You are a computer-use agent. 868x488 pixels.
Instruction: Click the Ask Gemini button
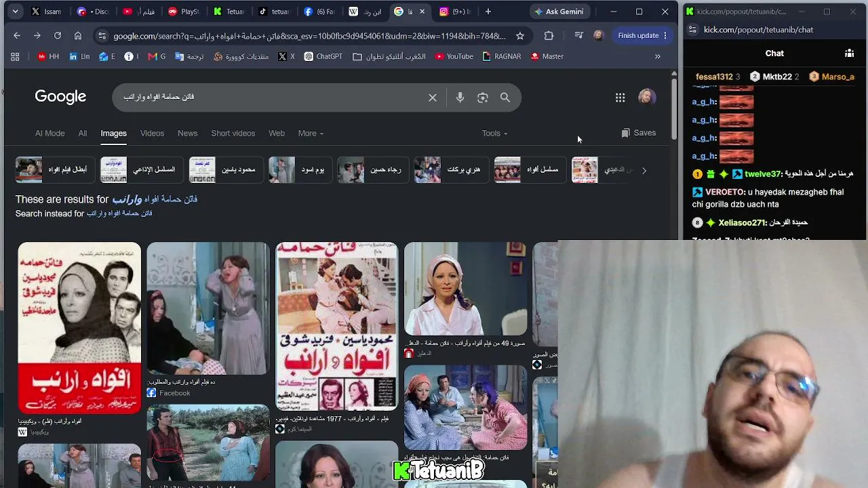[x=559, y=12]
